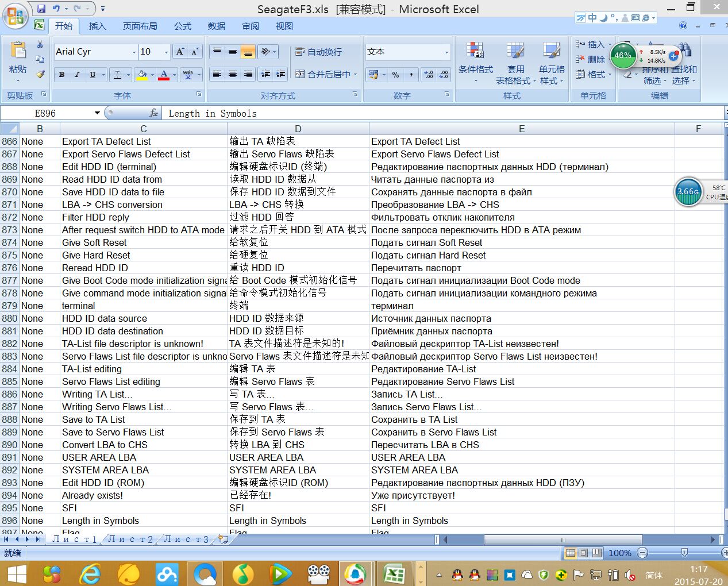The width and height of the screenshot is (728, 586).
Task: Toggle bottom vertical alignment (highlighted)
Action: 248,52
